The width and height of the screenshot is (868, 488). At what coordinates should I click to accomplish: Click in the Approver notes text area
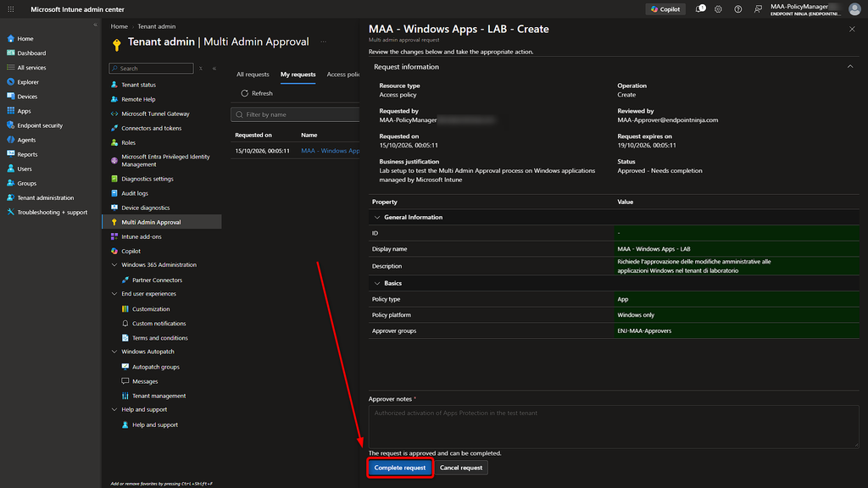tap(614, 427)
